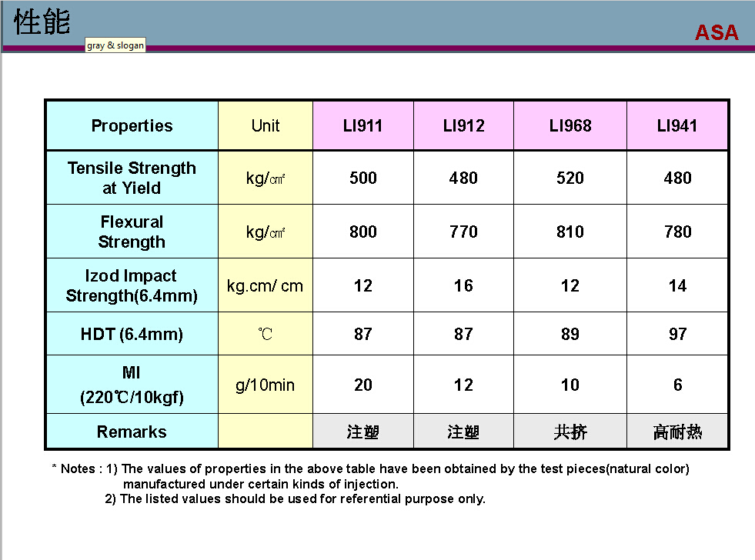The image size is (755, 560).
Task: Select LI912 tensile value 480
Action: pos(463,178)
